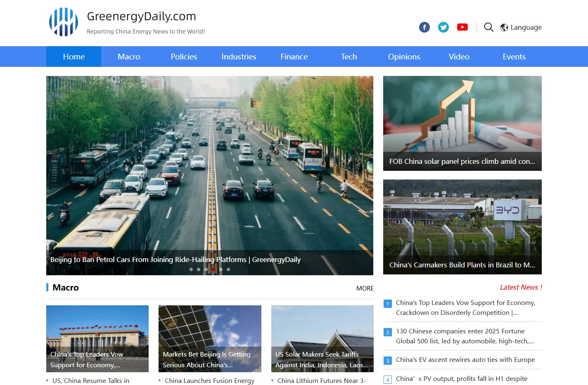Select the active red carousel dot

coord(213,269)
